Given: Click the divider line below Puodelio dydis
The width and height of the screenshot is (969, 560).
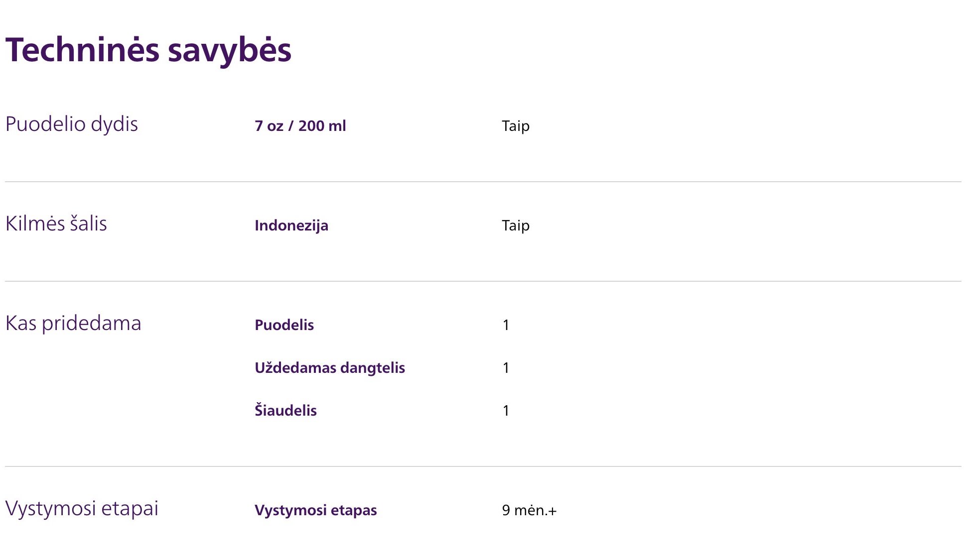Looking at the screenshot, I should tap(483, 182).
